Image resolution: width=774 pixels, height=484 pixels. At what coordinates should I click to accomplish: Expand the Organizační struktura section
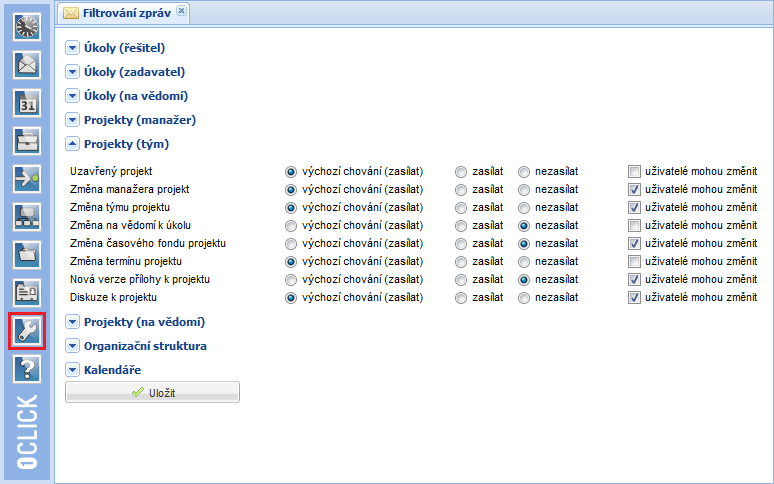[x=72, y=346]
